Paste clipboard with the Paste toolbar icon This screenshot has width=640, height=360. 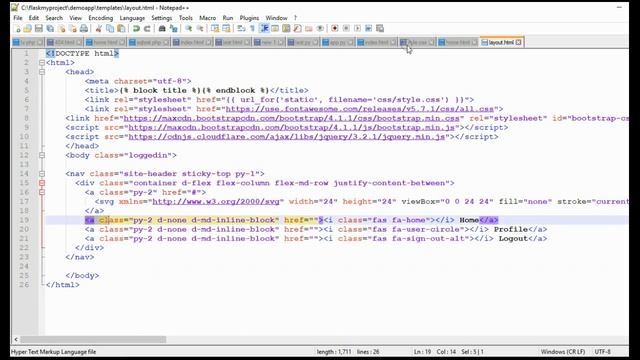click(x=121, y=29)
